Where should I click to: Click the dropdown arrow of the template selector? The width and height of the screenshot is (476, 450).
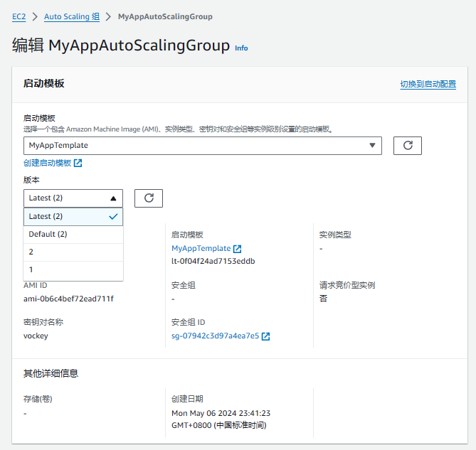[372, 146]
